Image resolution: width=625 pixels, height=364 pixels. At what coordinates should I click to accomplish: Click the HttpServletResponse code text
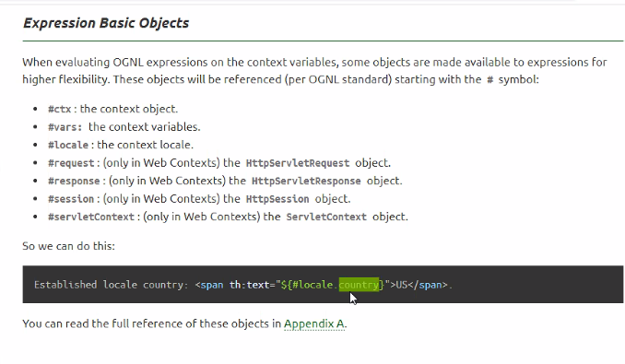306,181
